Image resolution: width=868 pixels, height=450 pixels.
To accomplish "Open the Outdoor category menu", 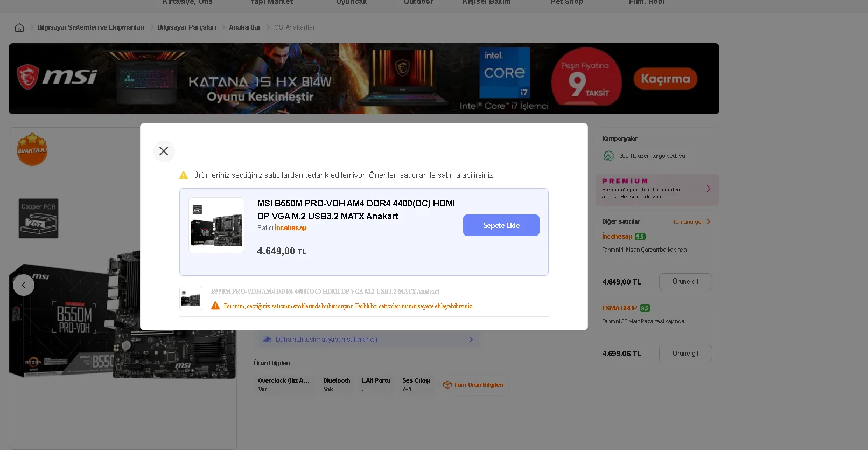I will (418, 3).
